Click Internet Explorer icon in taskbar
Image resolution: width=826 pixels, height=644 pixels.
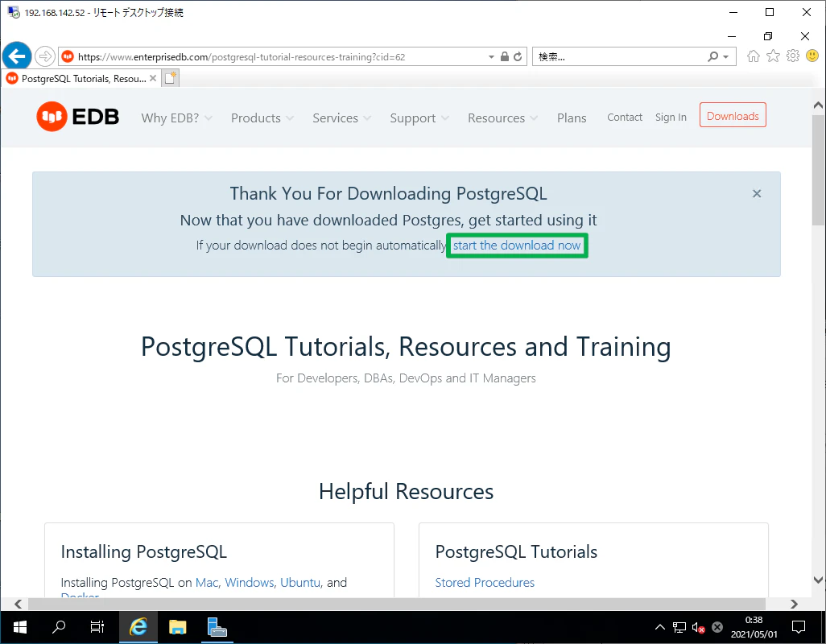coord(138,626)
